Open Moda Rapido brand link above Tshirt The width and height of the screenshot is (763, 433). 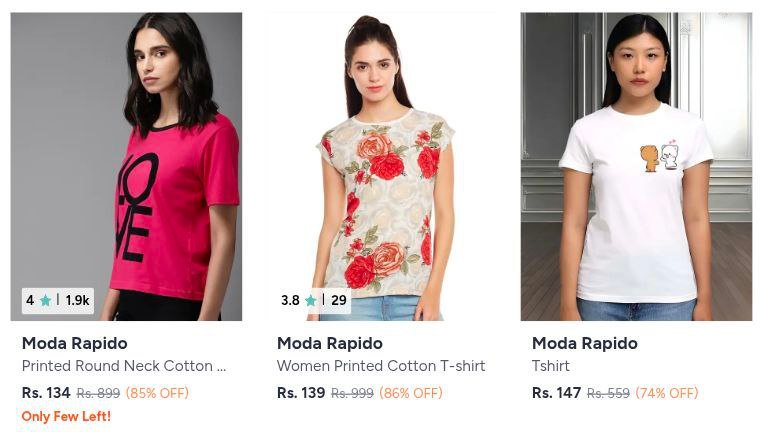[584, 343]
